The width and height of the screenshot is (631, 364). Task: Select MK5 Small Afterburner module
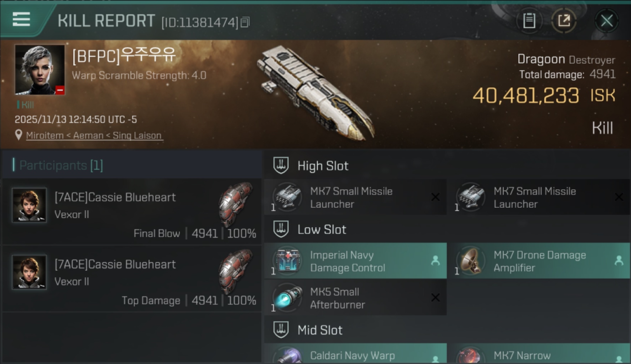pos(355,298)
